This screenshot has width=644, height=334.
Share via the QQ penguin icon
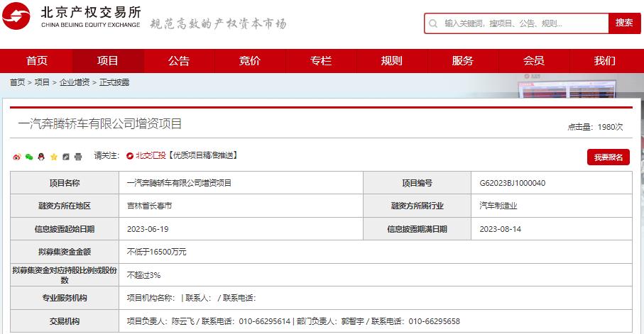pyautogui.click(x=41, y=156)
